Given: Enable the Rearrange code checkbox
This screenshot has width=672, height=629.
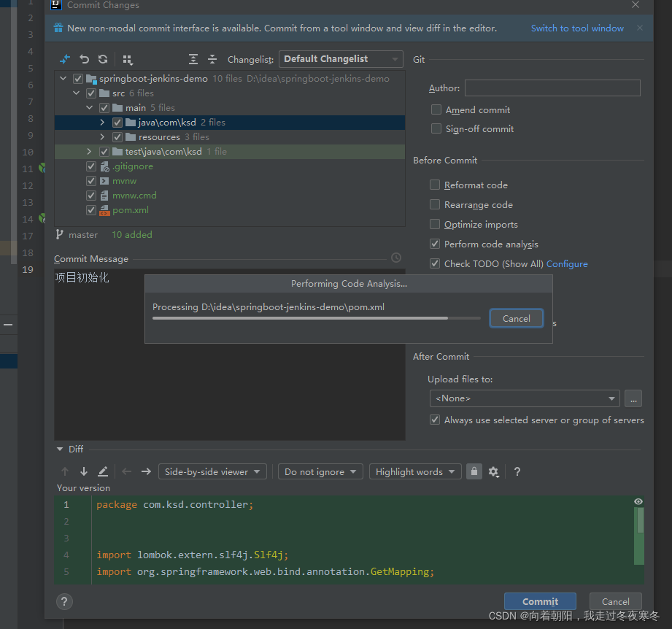Looking at the screenshot, I should click(x=435, y=204).
